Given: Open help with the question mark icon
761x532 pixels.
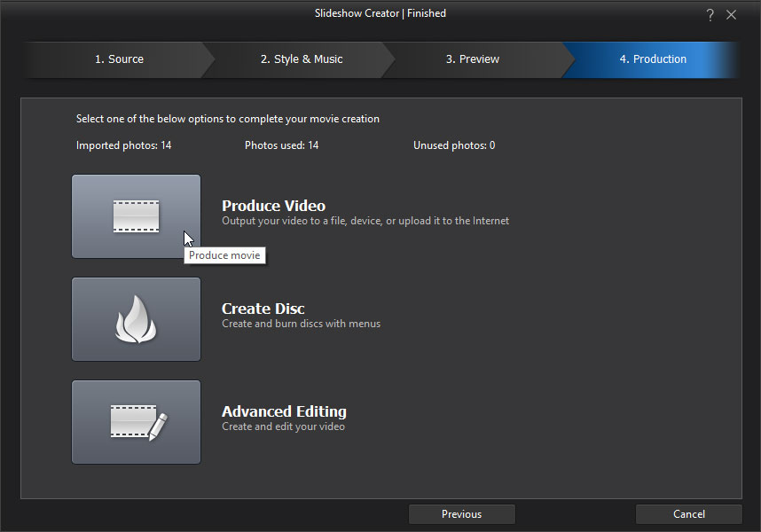Looking at the screenshot, I should (710, 15).
